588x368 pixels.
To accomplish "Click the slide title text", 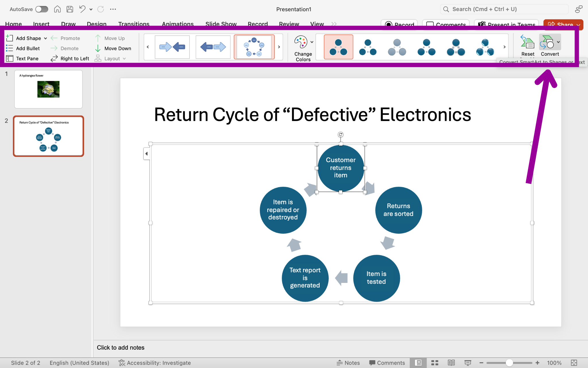I will 312,114.
